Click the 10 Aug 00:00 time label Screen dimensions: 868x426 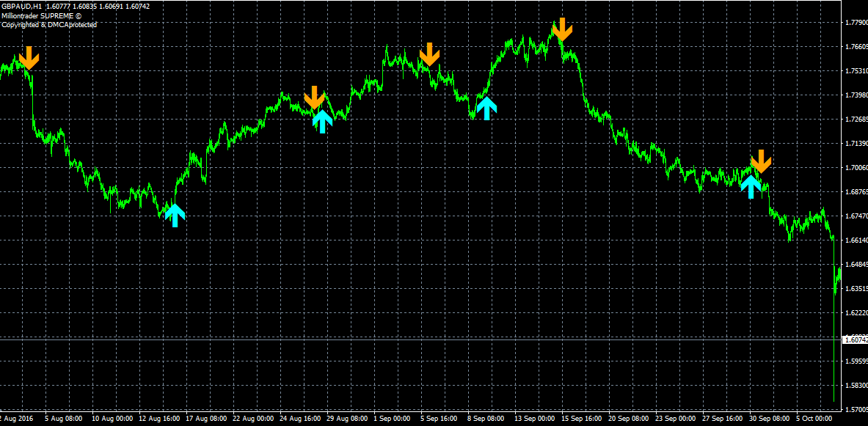click(x=111, y=419)
